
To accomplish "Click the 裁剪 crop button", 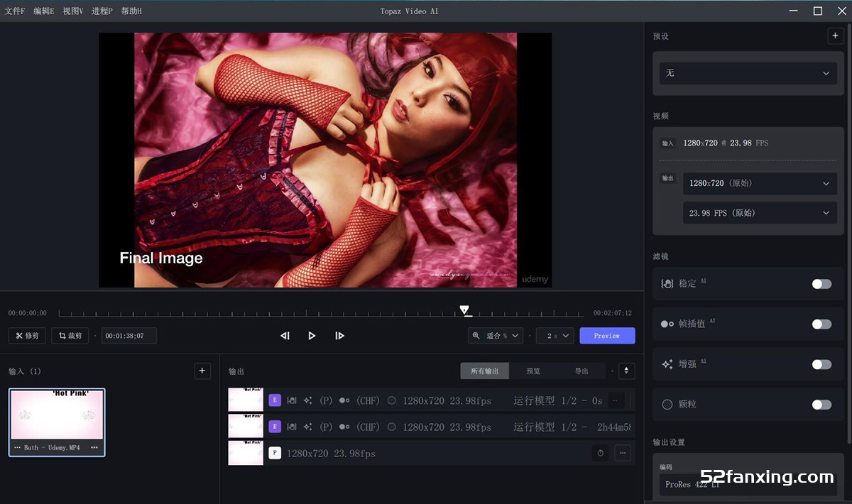I will (70, 336).
